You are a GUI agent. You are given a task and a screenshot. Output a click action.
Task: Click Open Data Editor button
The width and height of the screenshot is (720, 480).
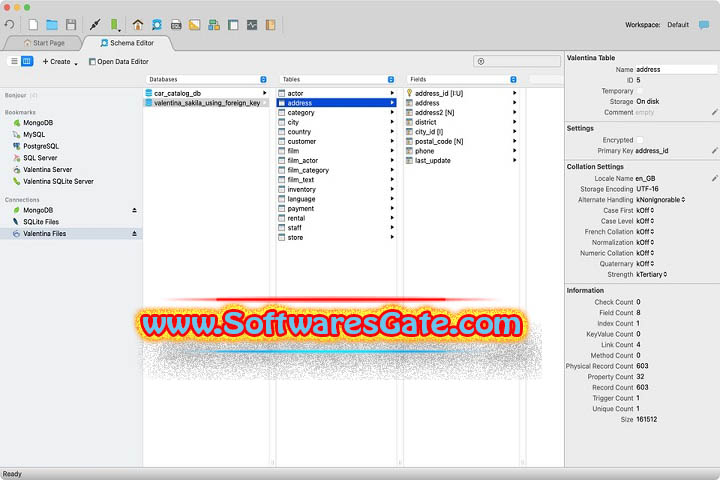[x=119, y=62]
